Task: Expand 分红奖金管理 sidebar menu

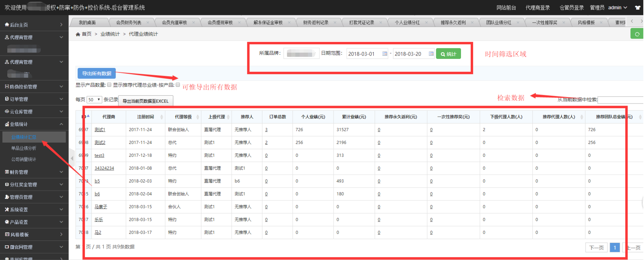Action: pos(34,184)
